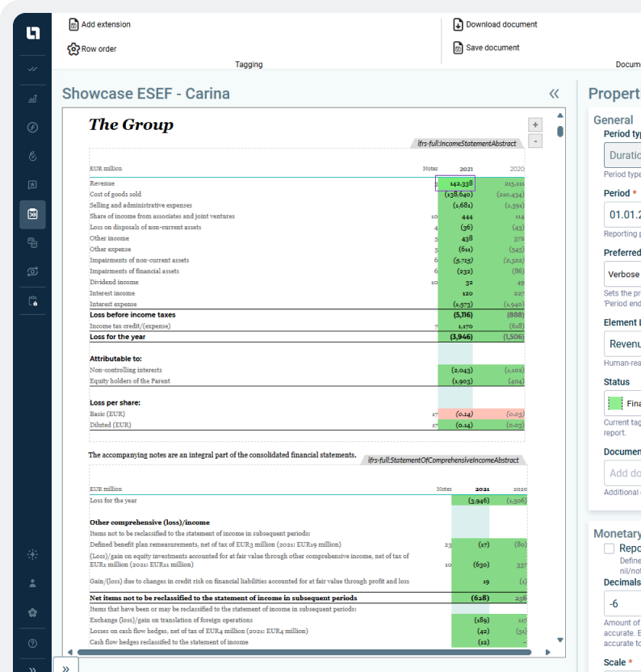This screenshot has height=672, width=641.
Task: Zoom in with the plus button
Action: pos(534,124)
